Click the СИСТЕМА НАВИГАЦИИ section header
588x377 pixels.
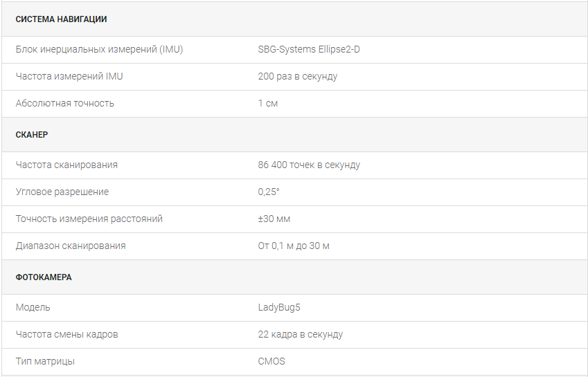click(x=62, y=19)
